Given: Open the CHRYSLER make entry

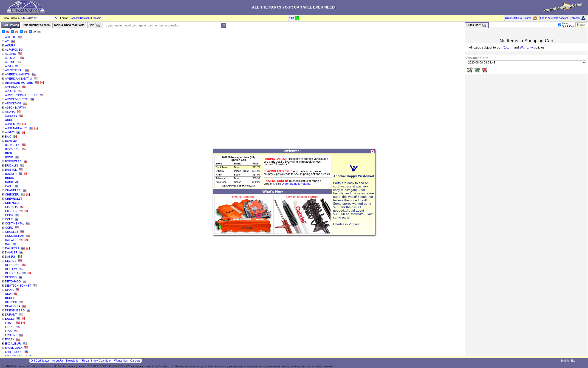Looking at the screenshot, I should click(13, 203).
